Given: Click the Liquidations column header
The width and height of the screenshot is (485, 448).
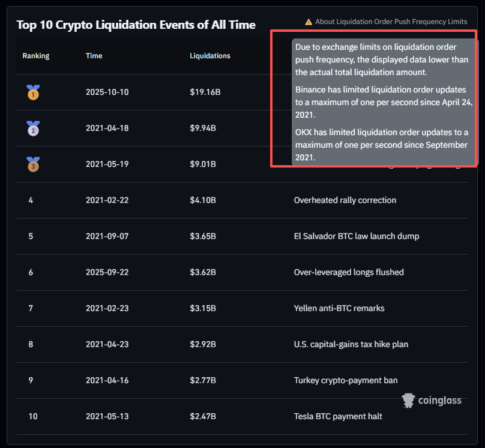Looking at the screenshot, I should click(x=210, y=56).
